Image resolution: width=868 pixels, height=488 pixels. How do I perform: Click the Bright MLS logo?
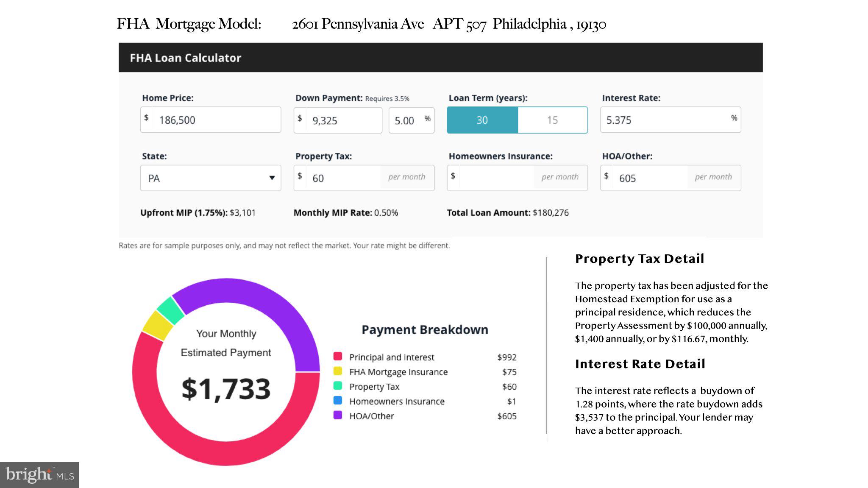pyautogui.click(x=39, y=475)
